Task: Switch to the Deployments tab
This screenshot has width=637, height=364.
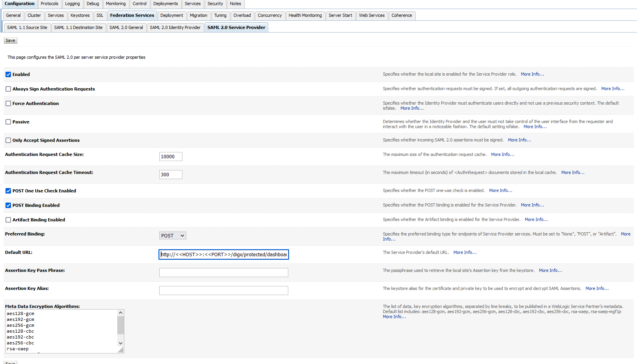Action: click(166, 4)
